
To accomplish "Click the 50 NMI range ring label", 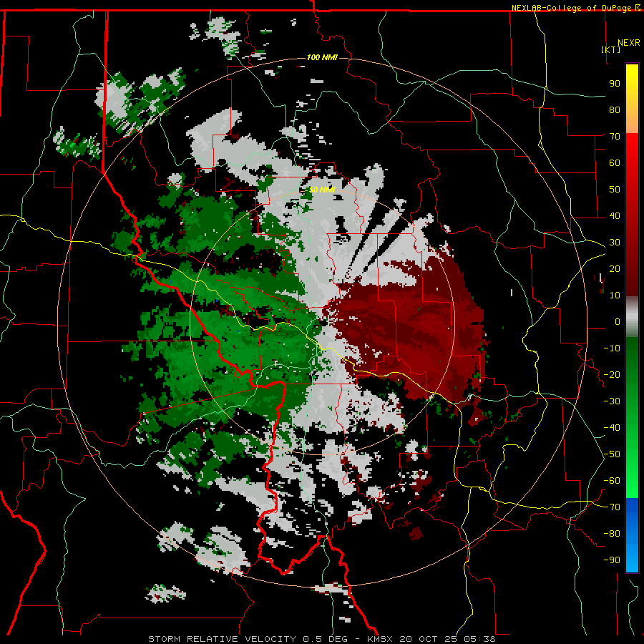I will [x=323, y=190].
